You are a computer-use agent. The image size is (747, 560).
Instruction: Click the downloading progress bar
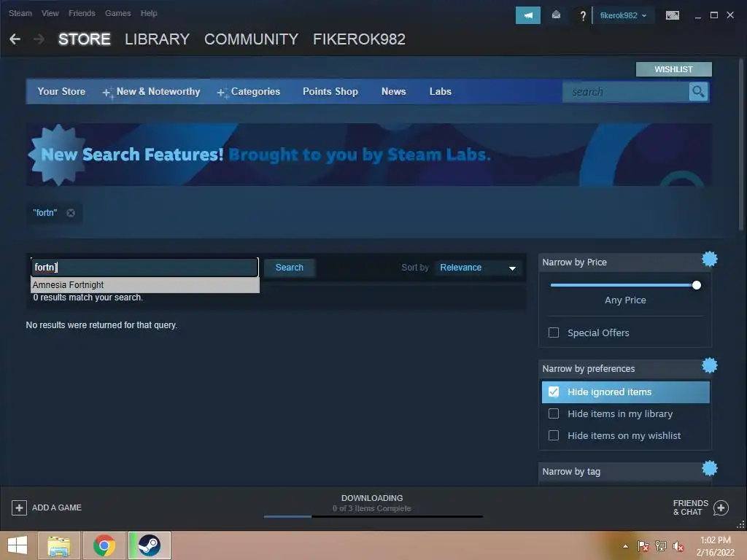click(373, 516)
